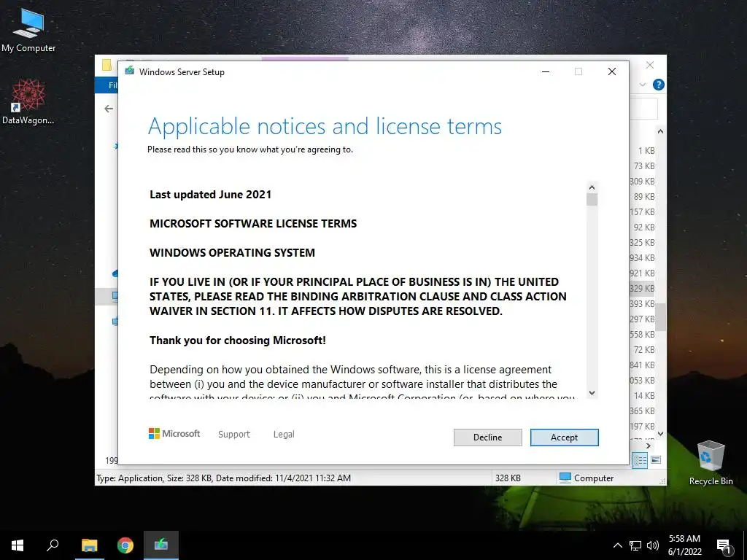This screenshot has width=747, height=560.
Task: Click the Microsoft logo in setup footer
Action: (174, 433)
